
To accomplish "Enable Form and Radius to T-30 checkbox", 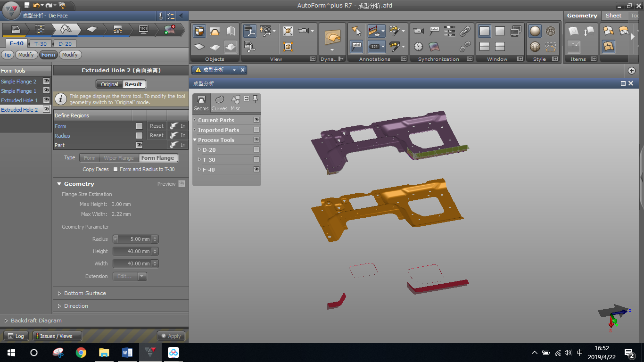I will [116, 170].
